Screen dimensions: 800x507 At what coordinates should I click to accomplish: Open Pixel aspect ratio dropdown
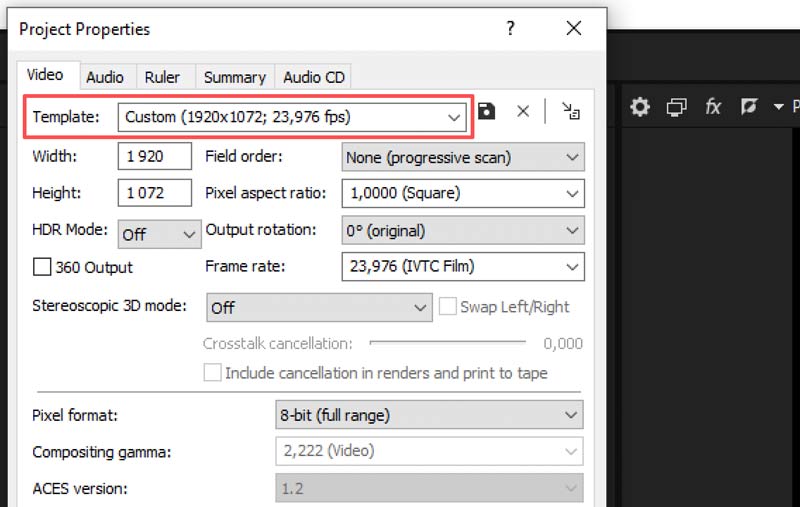click(463, 193)
